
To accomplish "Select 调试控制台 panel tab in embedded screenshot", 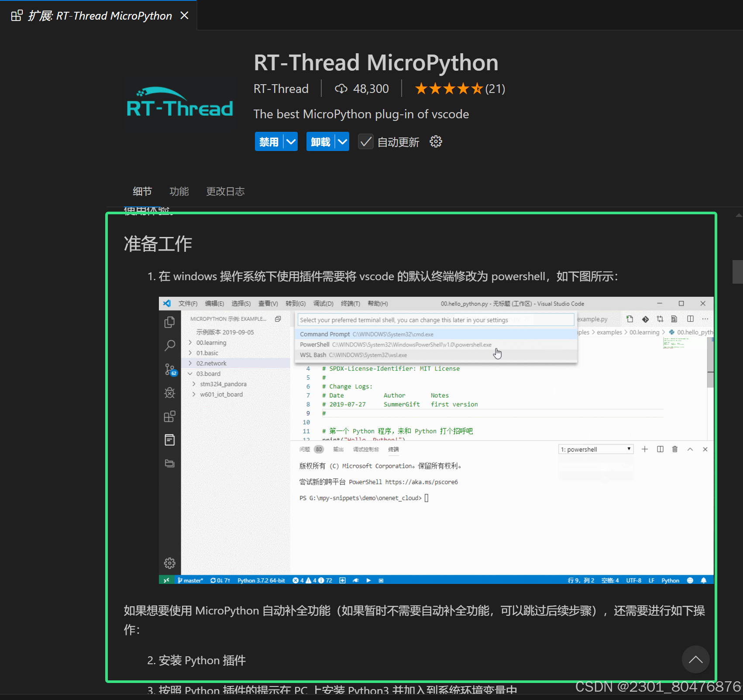I will click(366, 449).
